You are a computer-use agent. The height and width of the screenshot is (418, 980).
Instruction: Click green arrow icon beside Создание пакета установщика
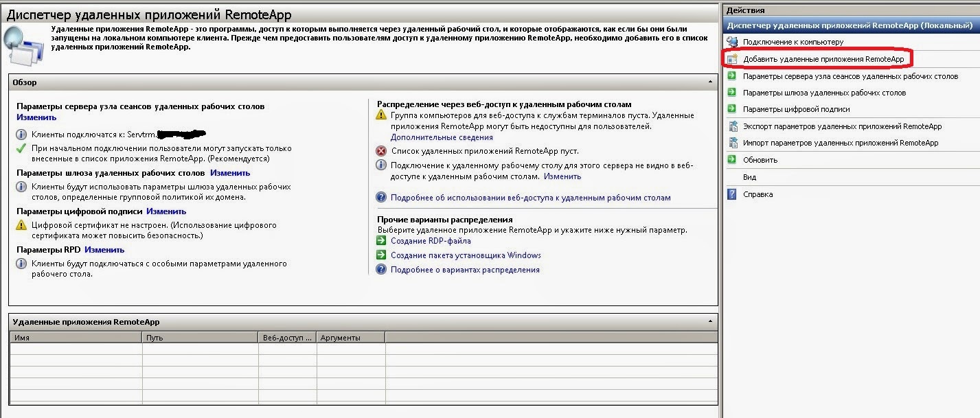click(x=381, y=255)
